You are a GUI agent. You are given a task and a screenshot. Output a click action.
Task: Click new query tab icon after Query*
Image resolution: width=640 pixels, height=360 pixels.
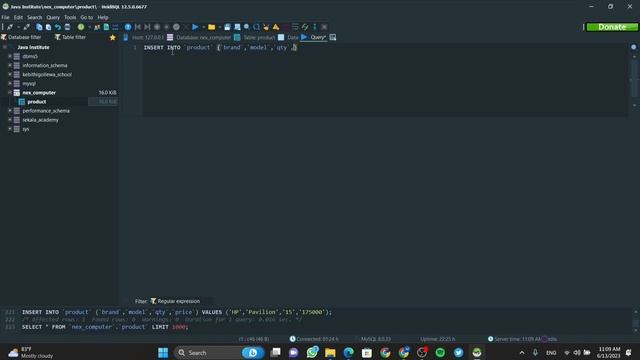333,37
